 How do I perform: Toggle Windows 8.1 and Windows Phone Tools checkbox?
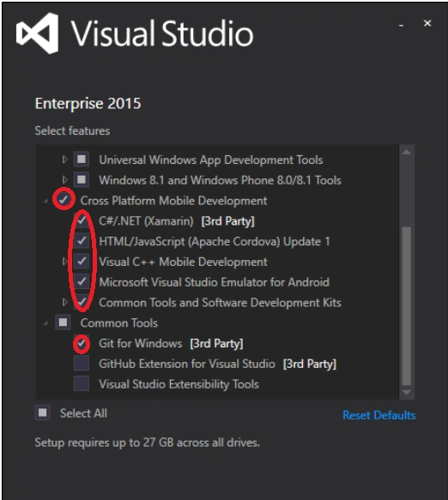tap(82, 180)
